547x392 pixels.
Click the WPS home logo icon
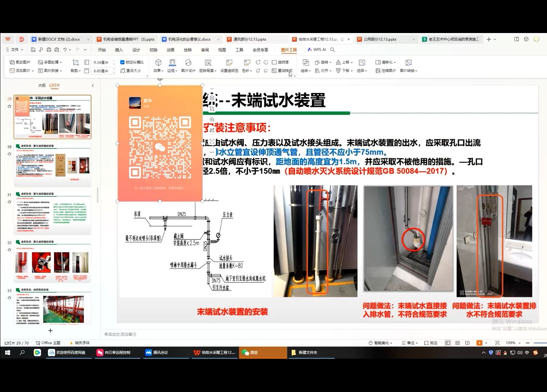8,39
